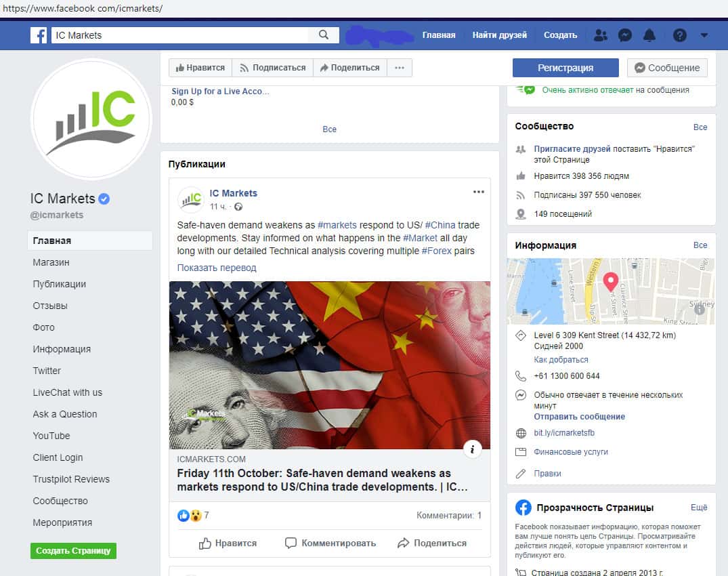
Task: Open Публикации in the left sidebar
Action: click(x=60, y=284)
